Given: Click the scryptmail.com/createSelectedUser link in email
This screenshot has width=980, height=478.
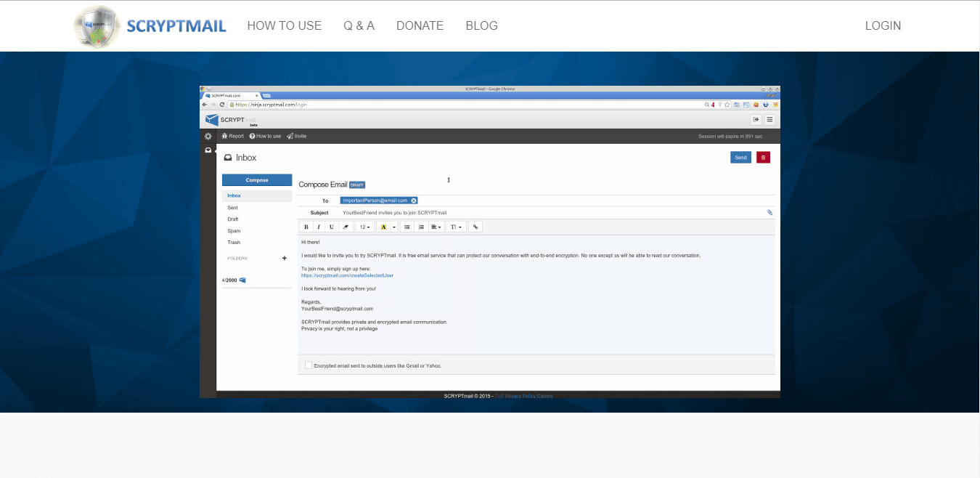Looking at the screenshot, I should 347,275.
